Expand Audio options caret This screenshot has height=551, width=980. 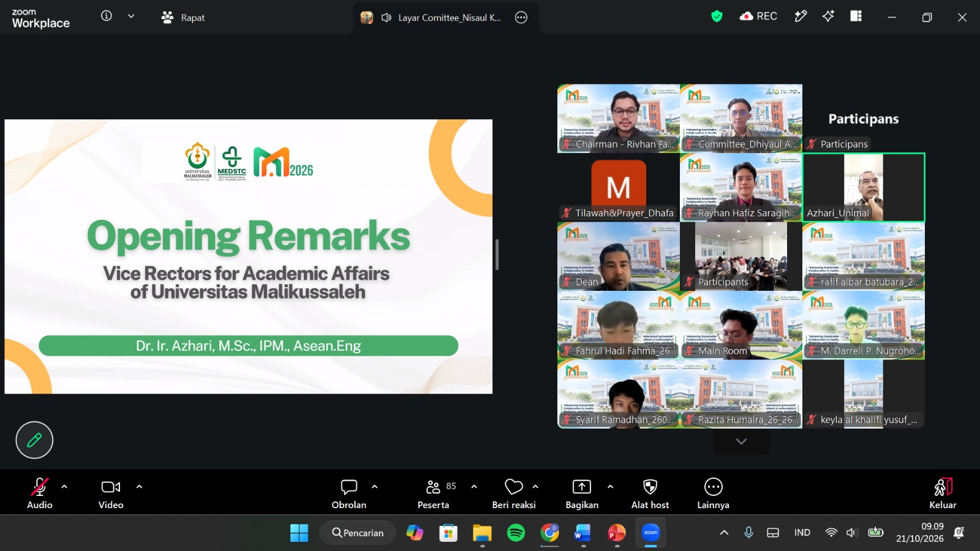[64, 487]
